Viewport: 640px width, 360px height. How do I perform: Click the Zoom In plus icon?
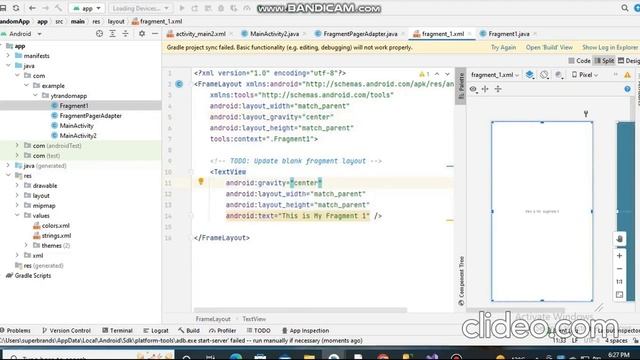pyautogui.click(x=619, y=256)
